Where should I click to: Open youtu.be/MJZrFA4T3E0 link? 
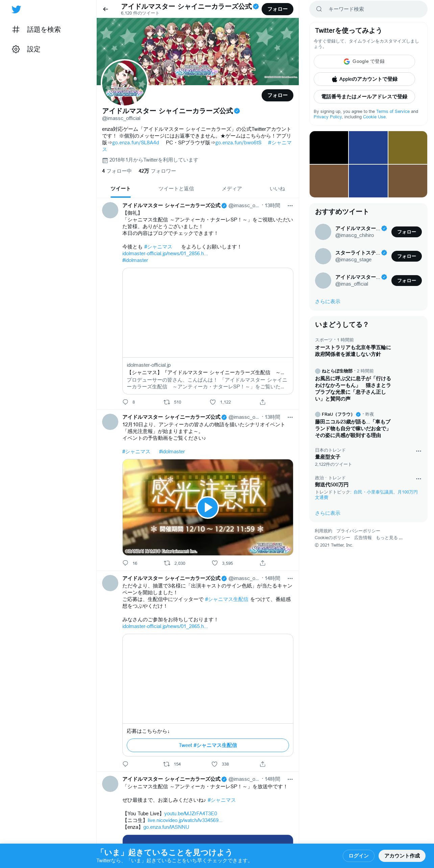[x=191, y=814]
